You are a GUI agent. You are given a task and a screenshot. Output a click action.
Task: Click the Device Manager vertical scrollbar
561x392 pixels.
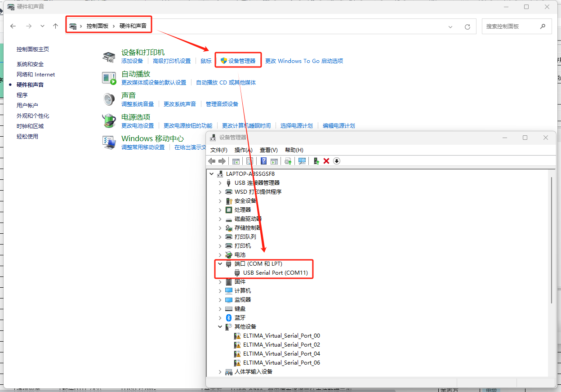551,239
